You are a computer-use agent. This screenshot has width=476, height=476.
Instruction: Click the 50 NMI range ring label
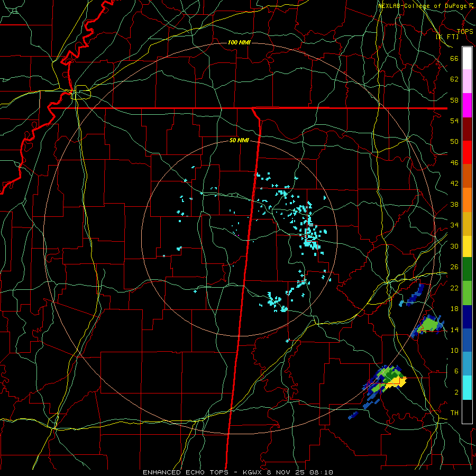click(x=239, y=140)
